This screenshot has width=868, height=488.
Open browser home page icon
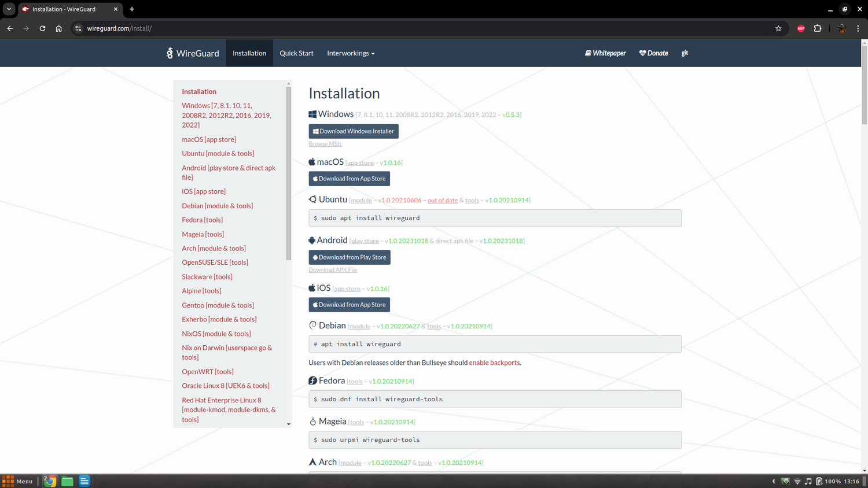coord(58,28)
